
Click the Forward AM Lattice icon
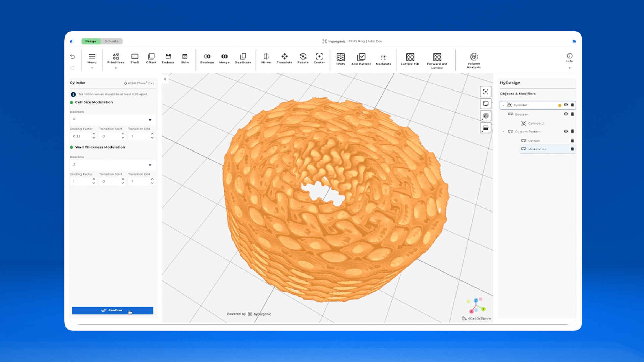click(437, 57)
